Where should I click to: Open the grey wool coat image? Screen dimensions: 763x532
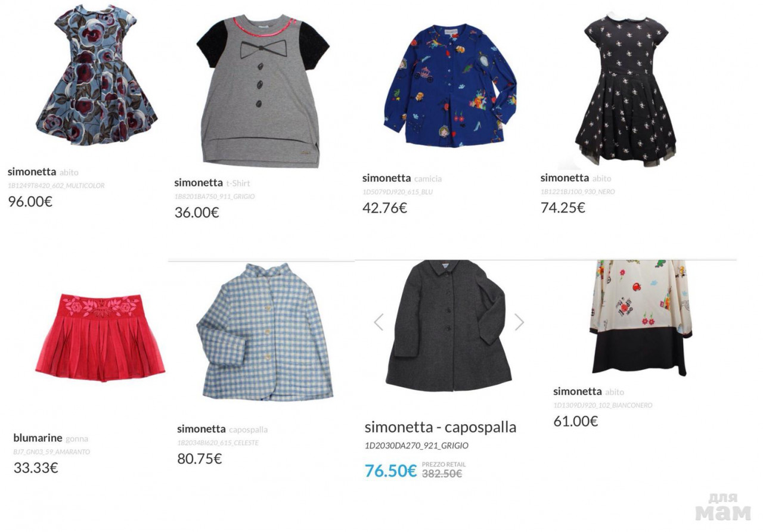[449, 325]
